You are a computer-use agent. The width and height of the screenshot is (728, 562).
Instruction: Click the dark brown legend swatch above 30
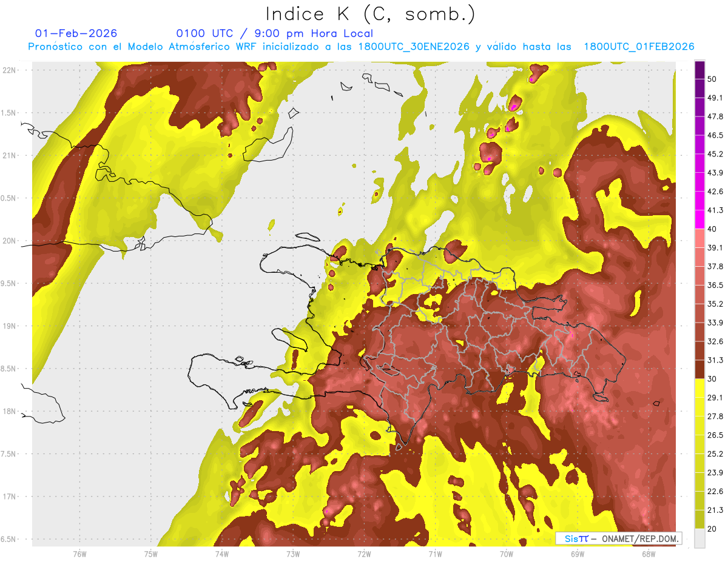(x=699, y=369)
